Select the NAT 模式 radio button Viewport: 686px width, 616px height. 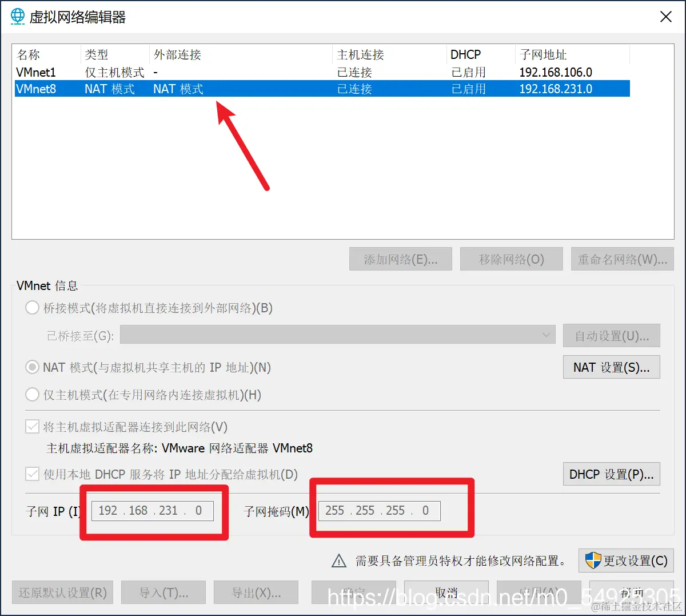[33, 367]
